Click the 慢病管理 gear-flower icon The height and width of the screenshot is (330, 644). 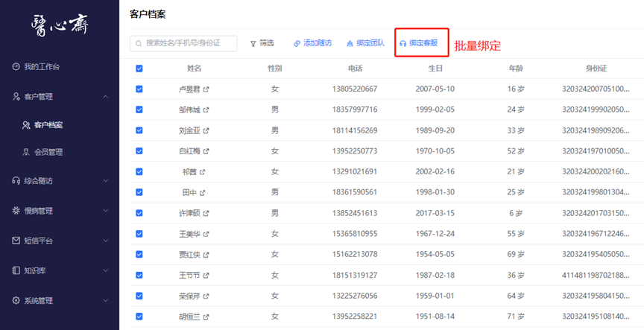coord(16,211)
